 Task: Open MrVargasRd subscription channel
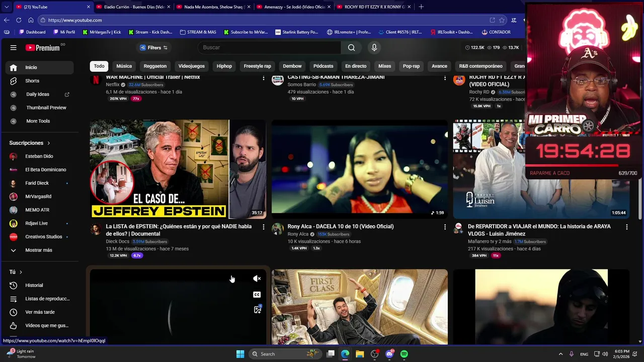40,197
